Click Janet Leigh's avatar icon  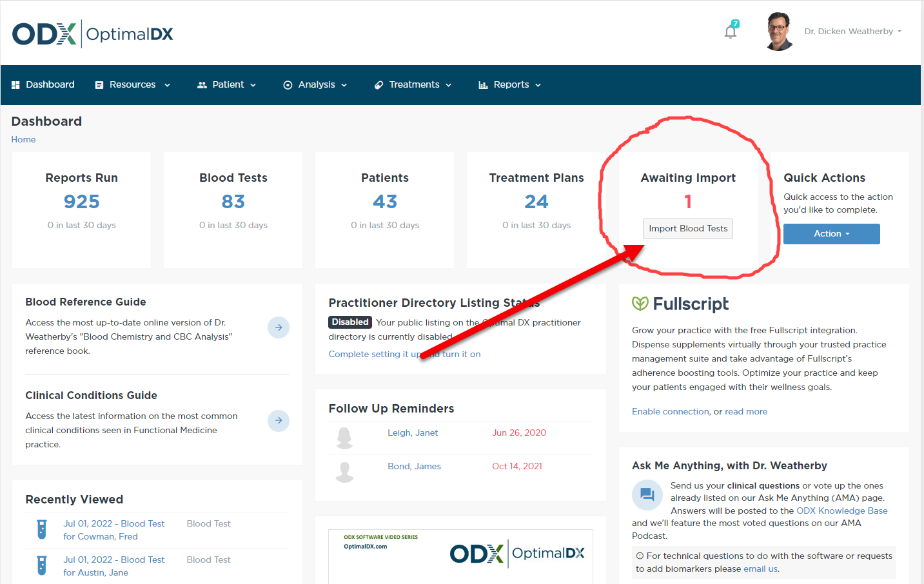345,438
